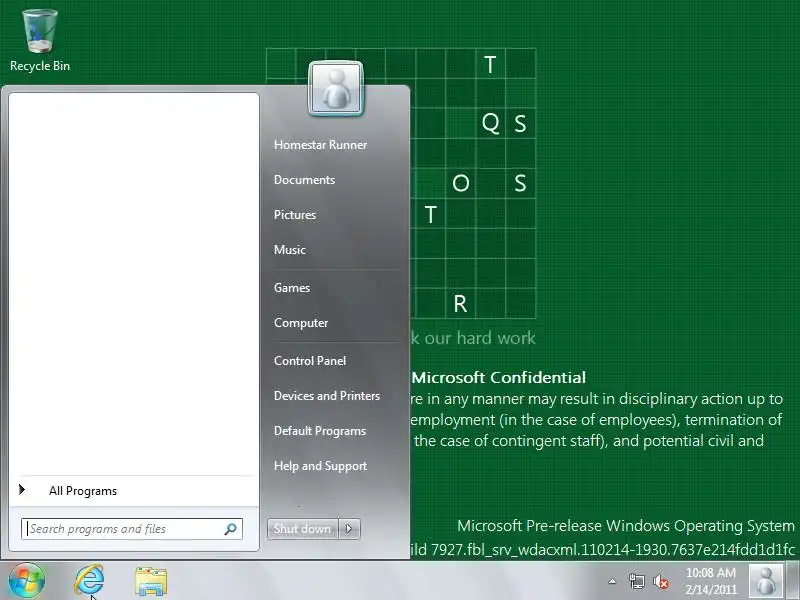The image size is (800, 600).
Task: Click the Microsoft Confidential heading text
Action: click(x=498, y=378)
